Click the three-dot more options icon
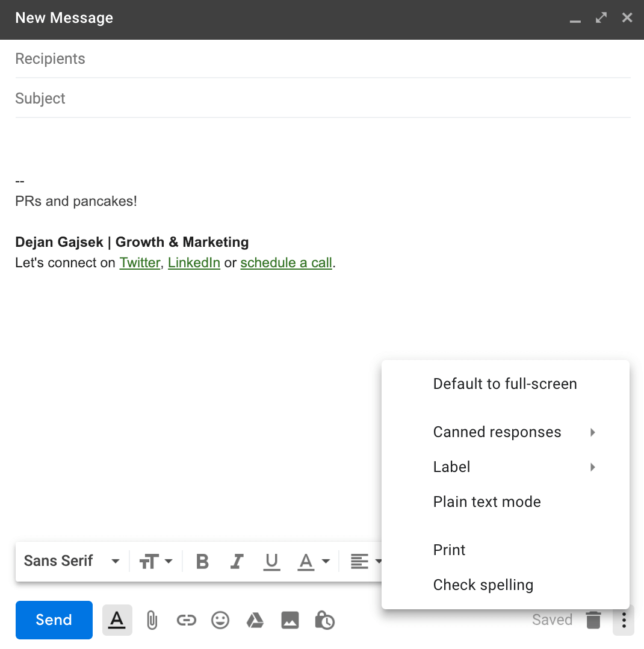 (624, 620)
